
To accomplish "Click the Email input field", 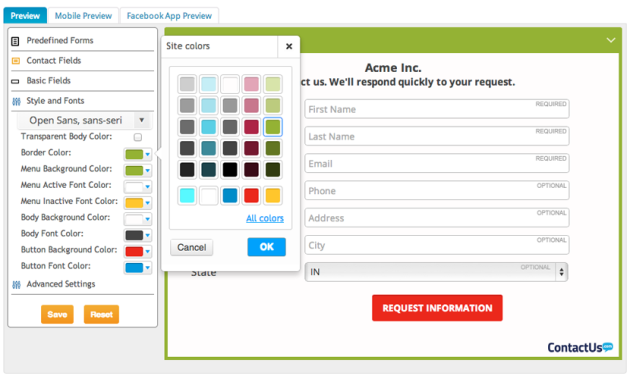I will (437, 163).
